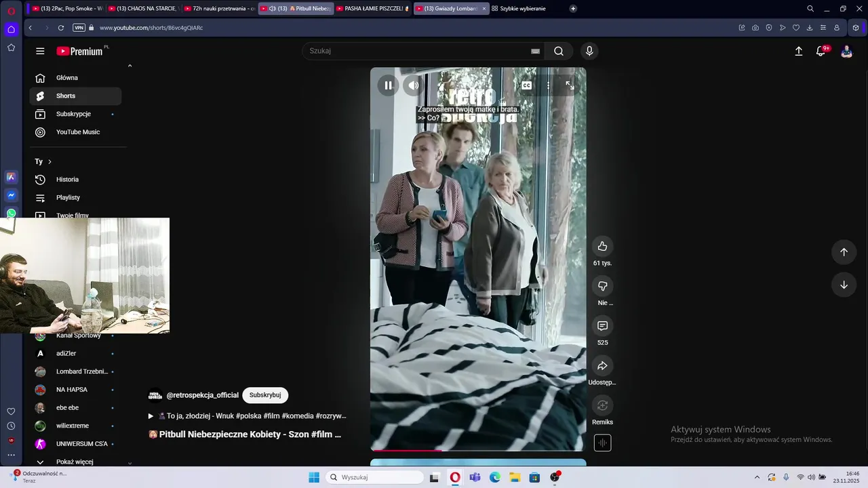This screenshot has width=868, height=488.
Task: Open the Short's three-dot options menu
Action: click(549, 85)
